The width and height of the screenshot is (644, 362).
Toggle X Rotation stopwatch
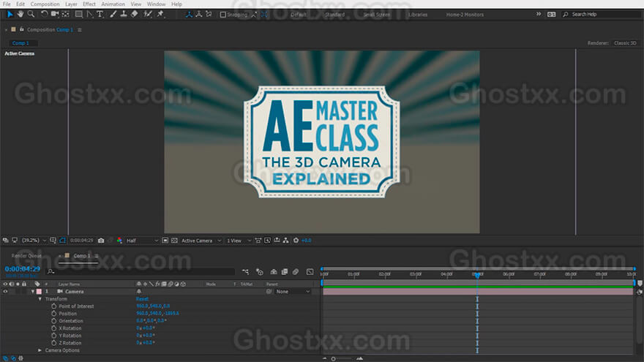point(54,328)
